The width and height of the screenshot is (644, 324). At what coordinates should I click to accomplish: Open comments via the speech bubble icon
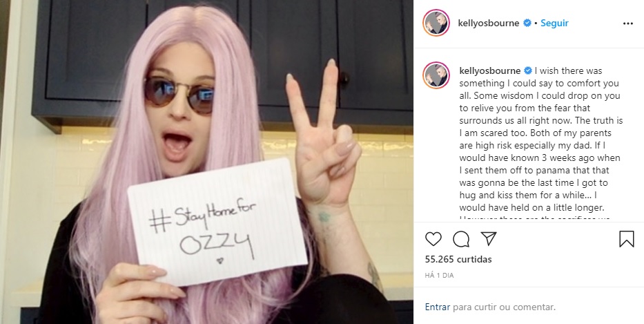[x=461, y=239]
